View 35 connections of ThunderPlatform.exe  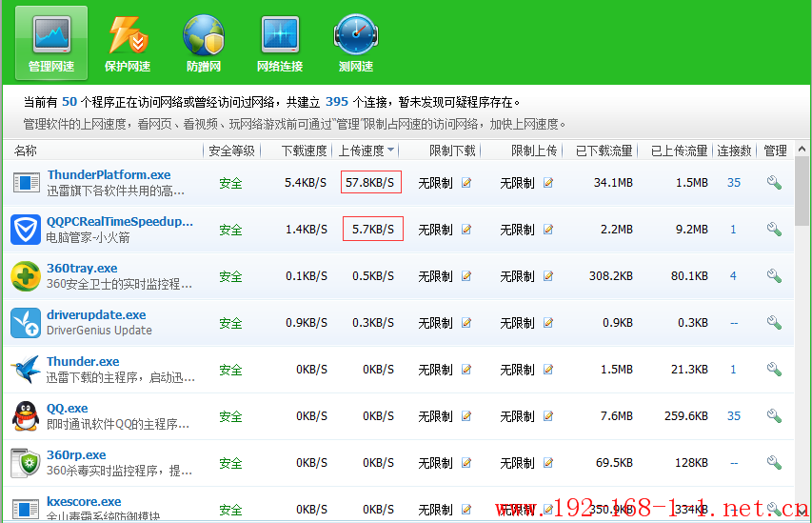point(734,183)
